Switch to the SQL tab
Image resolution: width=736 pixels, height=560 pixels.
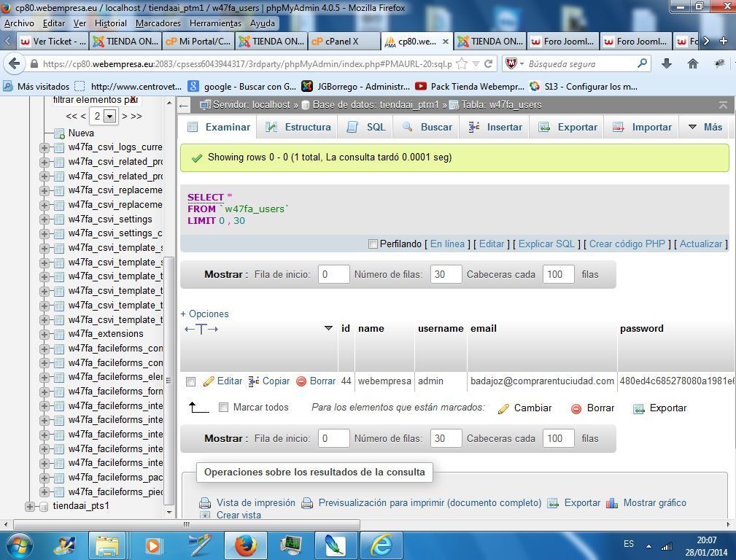pos(367,127)
